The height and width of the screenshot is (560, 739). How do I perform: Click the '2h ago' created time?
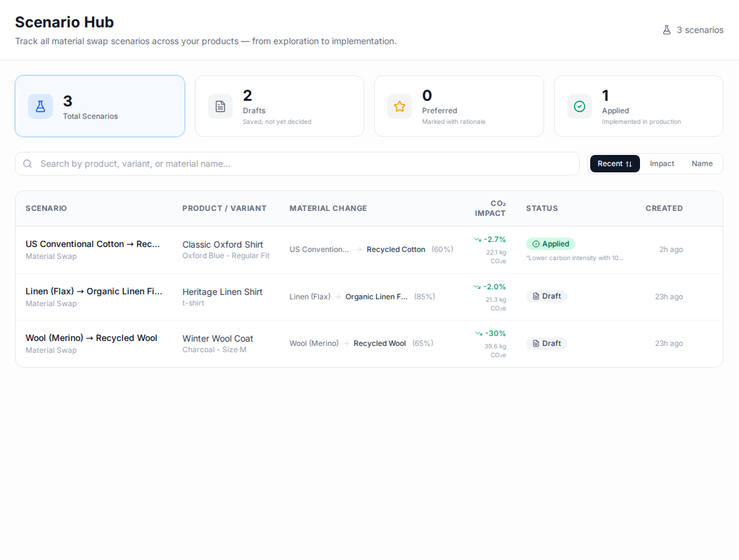671,250
